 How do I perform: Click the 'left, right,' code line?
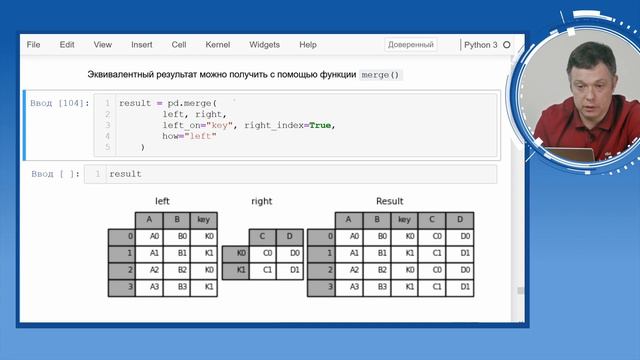[194, 114]
